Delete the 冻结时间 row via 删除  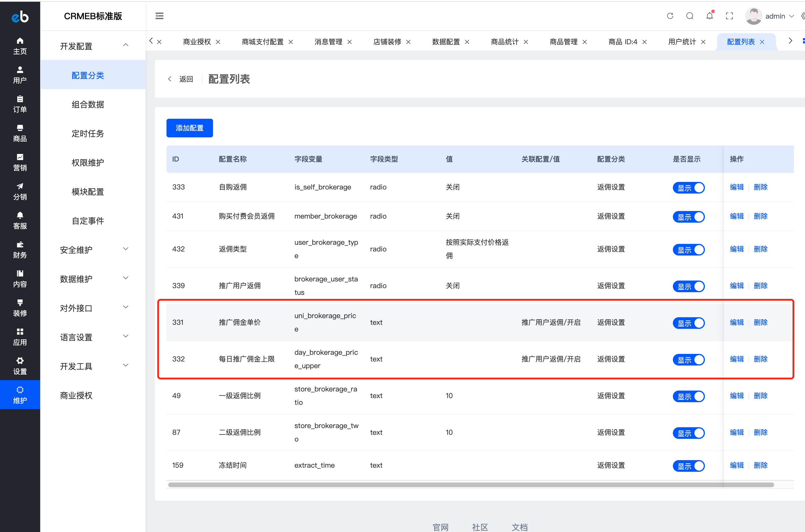(x=760, y=465)
